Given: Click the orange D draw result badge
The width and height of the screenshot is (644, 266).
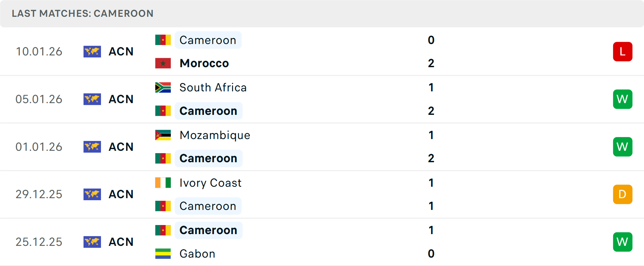Looking at the screenshot, I should click(x=623, y=194).
